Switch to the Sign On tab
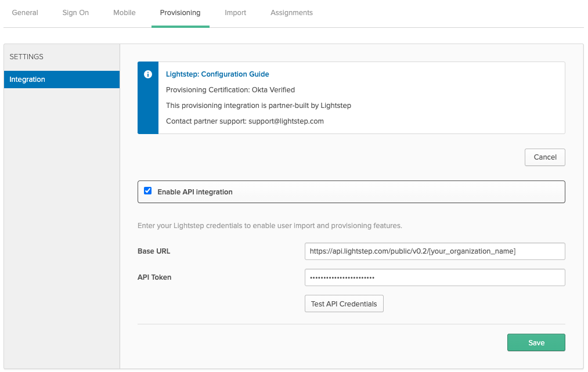This screenshot has width=588, height=372. click(75, 13)
